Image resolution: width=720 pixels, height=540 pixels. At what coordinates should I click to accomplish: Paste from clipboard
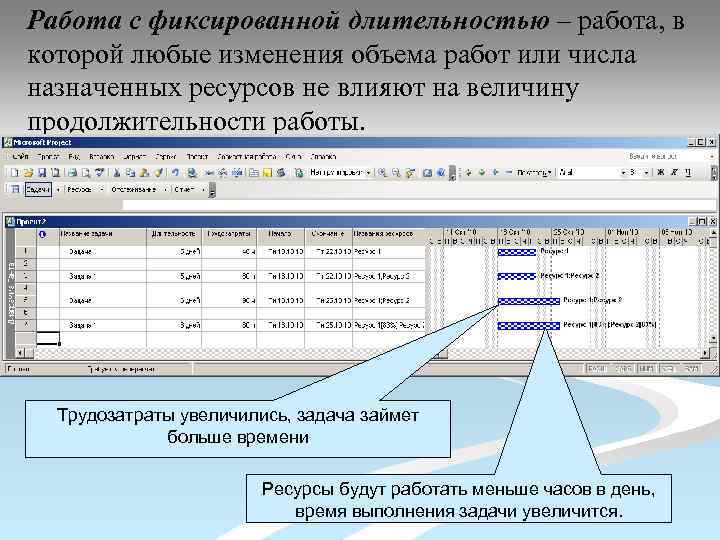tap(144, 173)
